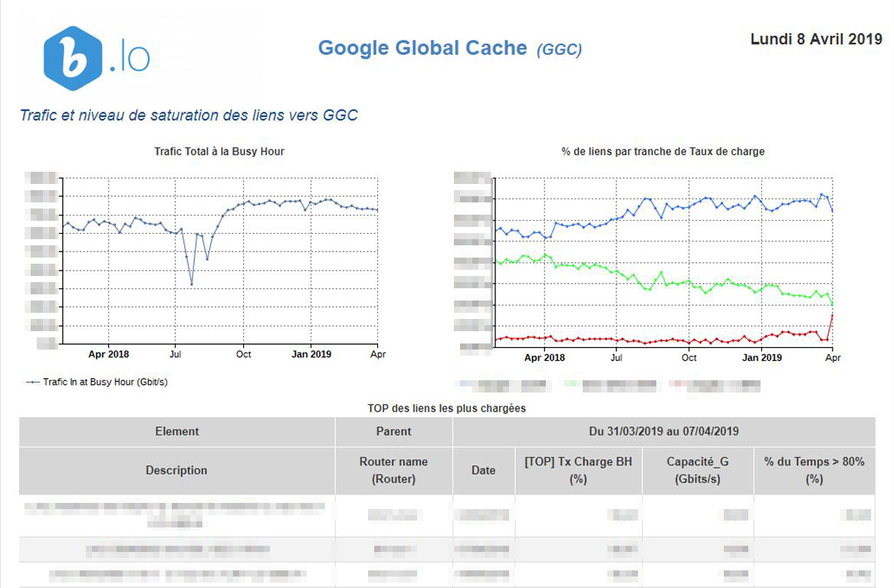Click Apr 2018 on the Taux de charge chart axis
Image resolution: width=894 pixels, height=588 pixels.
click(x=544, y=357)
